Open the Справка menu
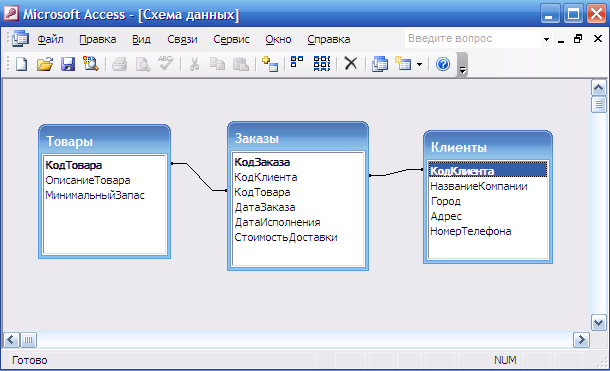Screen dimensions: 610x371 [328, 39]
